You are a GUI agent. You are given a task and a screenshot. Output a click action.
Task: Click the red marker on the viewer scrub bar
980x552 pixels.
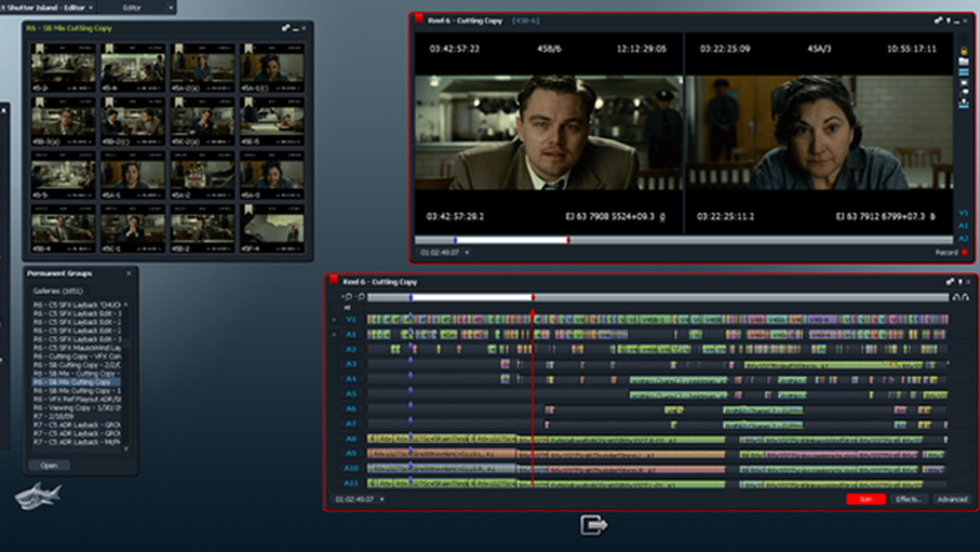568,241
